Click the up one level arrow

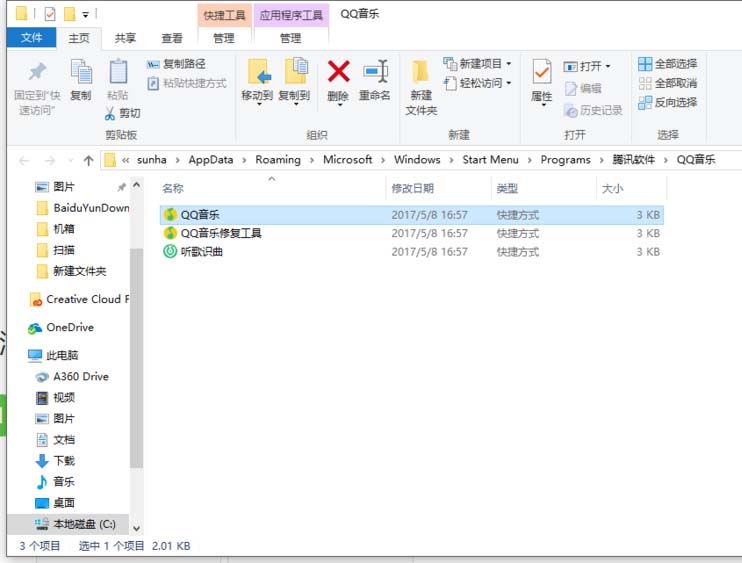coord(88,161)
